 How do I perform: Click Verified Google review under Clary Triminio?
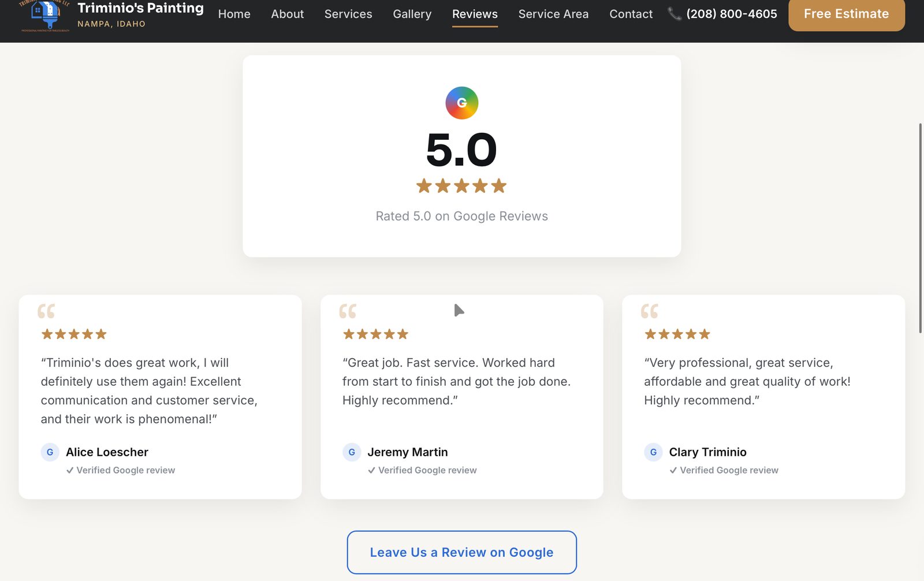(729, 471)
